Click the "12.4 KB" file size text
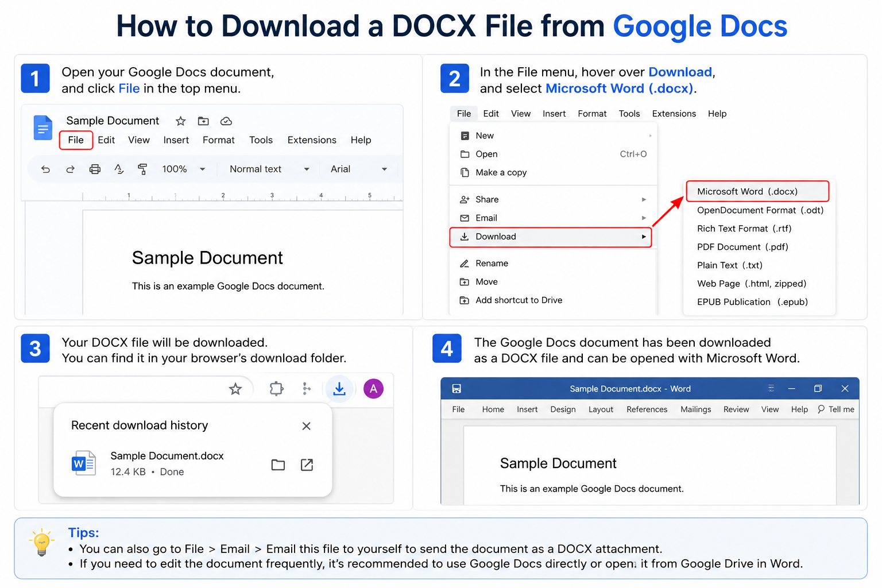 coord(128,472)
